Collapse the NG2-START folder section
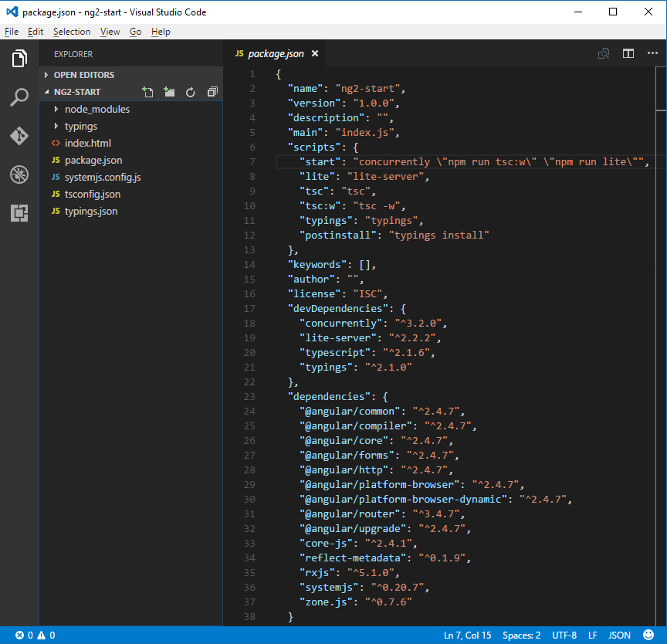This screenshot has width=667, height=644. click(77, 92)
